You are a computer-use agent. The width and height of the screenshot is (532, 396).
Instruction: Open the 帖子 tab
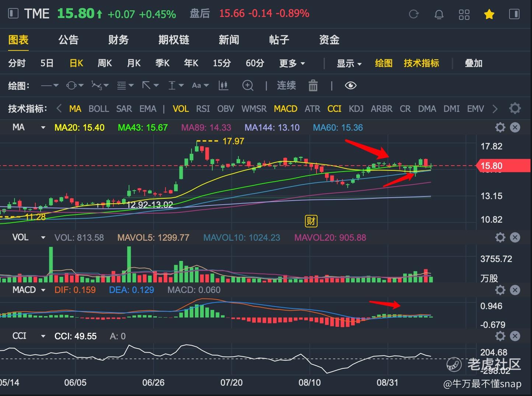click(279, 40)
